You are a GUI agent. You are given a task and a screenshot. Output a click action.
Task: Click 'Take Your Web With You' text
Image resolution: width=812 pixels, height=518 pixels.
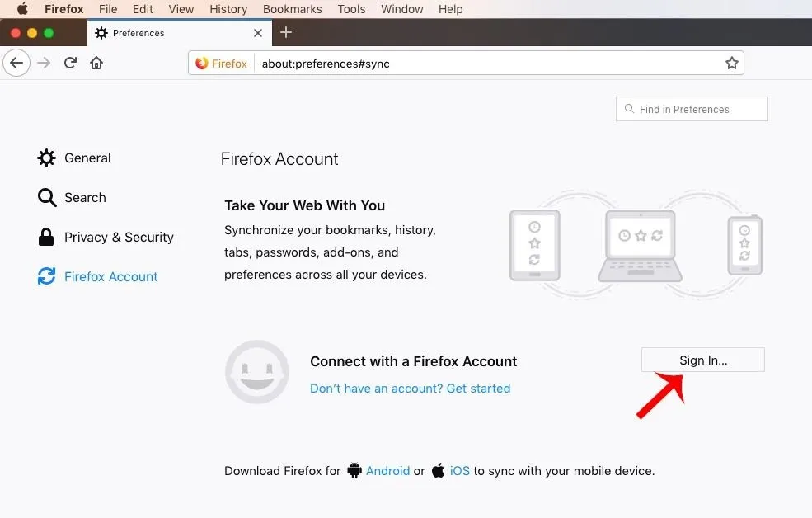[x=305, y=205]
